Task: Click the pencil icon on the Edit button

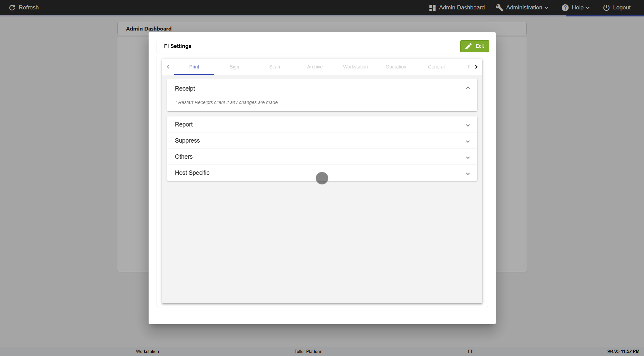Action: pos(468,46)
